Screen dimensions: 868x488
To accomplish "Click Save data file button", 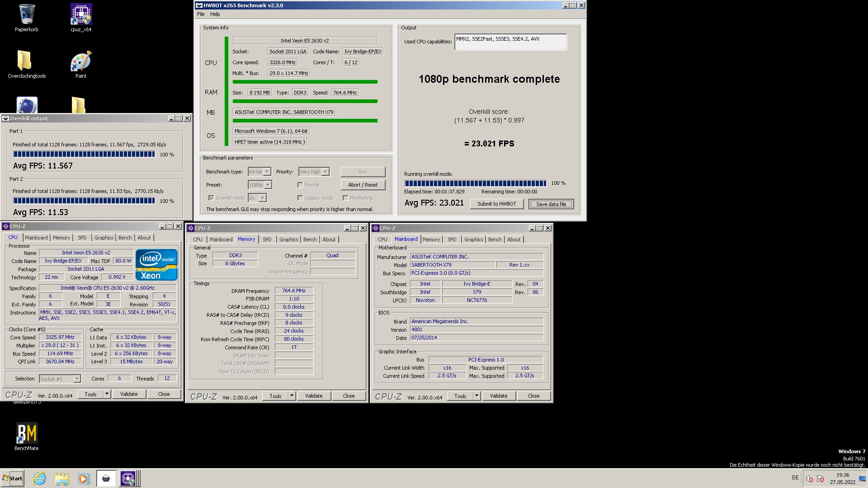I will click(x=551, y=204).
